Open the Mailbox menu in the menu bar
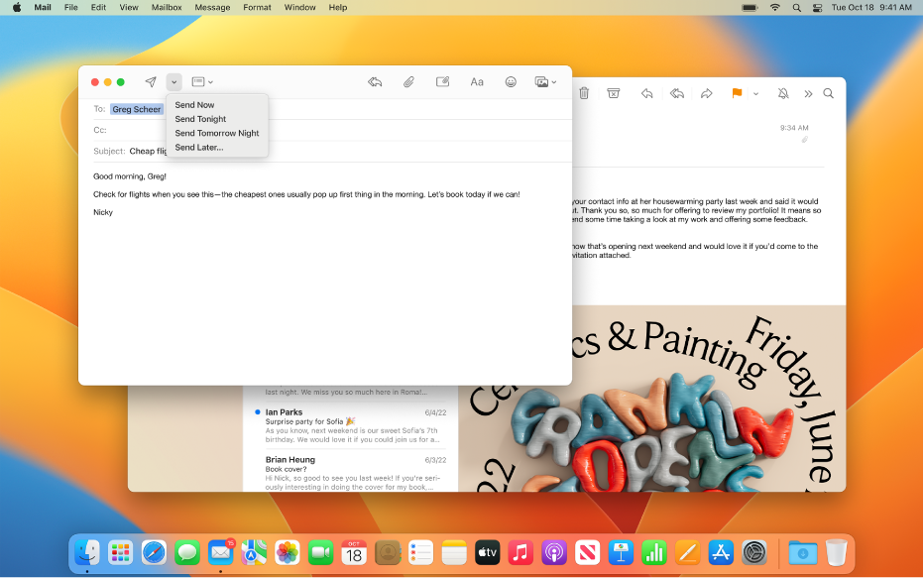This screenshot has width=924, height=579. pos(165,7)
